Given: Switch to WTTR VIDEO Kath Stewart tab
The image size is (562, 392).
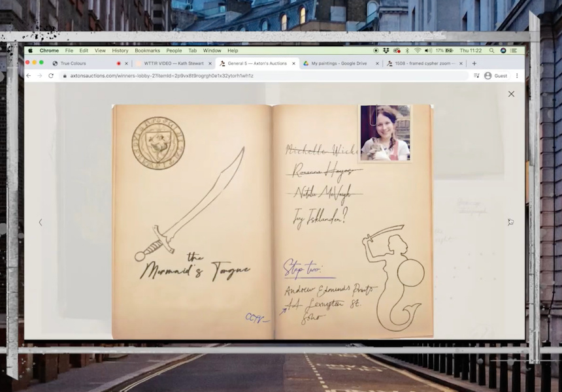Looking at the screenshot, I should click(x=173, y=63).
